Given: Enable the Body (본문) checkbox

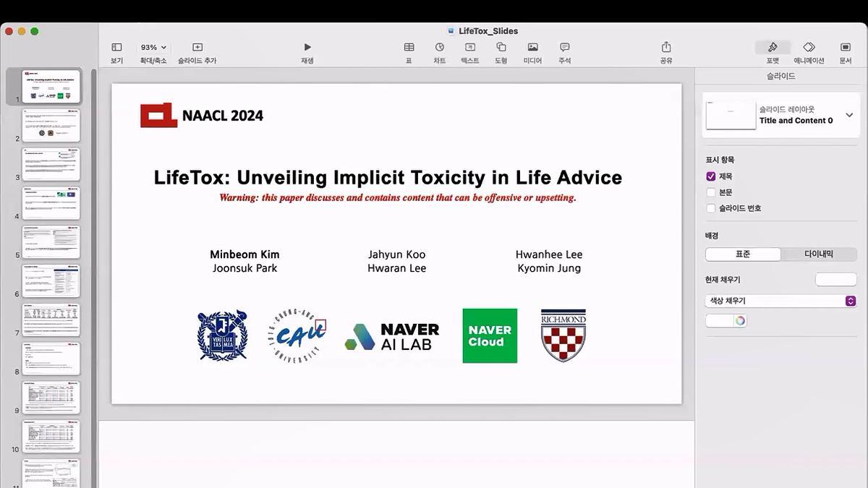Looking at the screenshot, I should coord(710,192).
